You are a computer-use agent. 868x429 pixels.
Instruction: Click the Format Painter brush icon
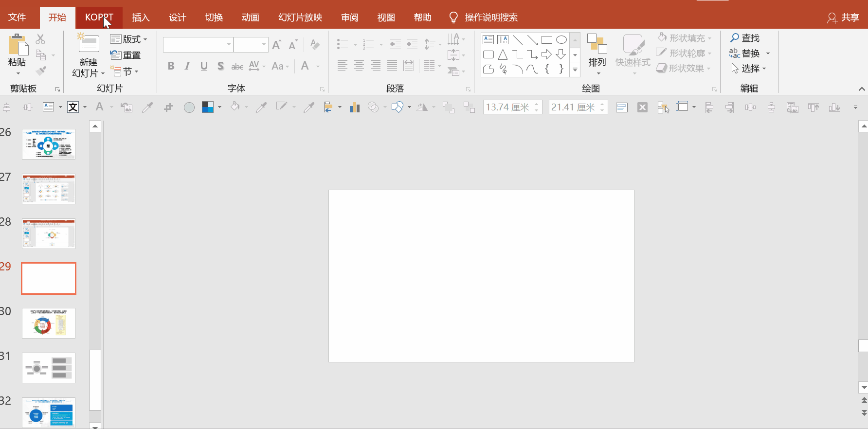pyautogui.click(x=41, y=71)
